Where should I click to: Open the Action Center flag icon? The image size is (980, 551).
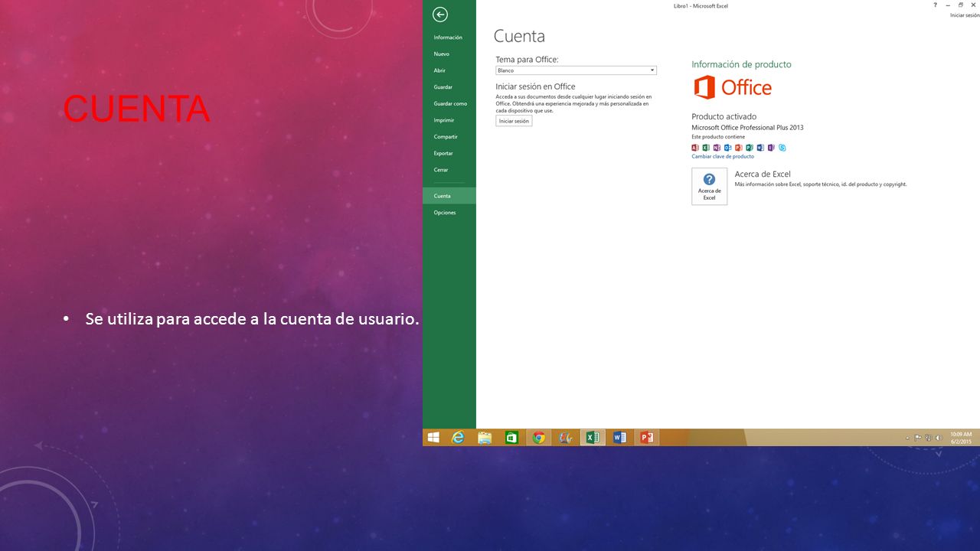coord(918,439)
